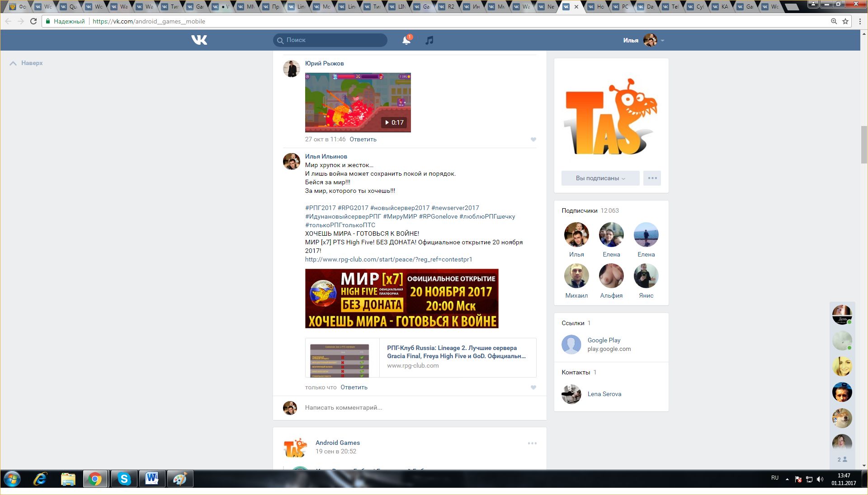This screenshot has height=495, width=868.
Task: Open Подписчики followers list header
Action: click(x=579, y=210)
